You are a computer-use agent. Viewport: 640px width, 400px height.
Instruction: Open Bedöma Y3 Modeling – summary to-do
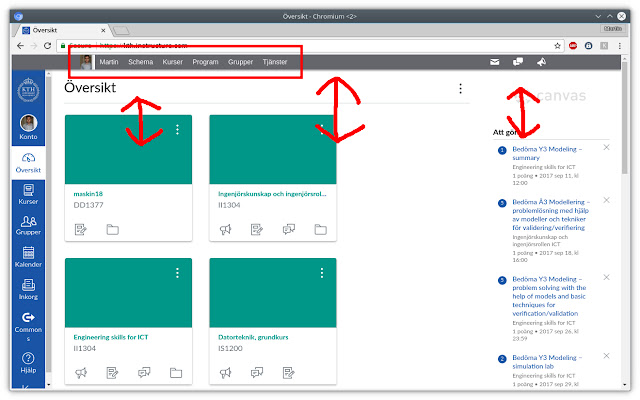point(547,153)
